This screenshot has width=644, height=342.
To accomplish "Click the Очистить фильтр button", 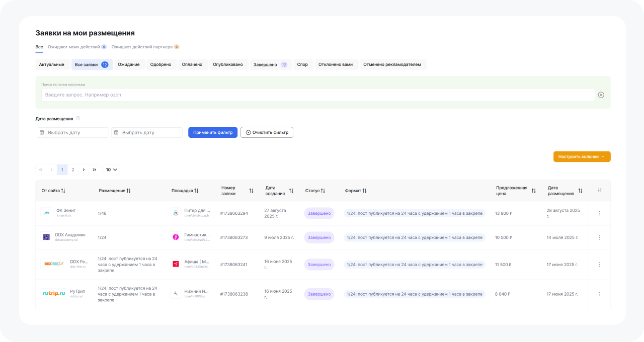I will (x=267, y=132).
